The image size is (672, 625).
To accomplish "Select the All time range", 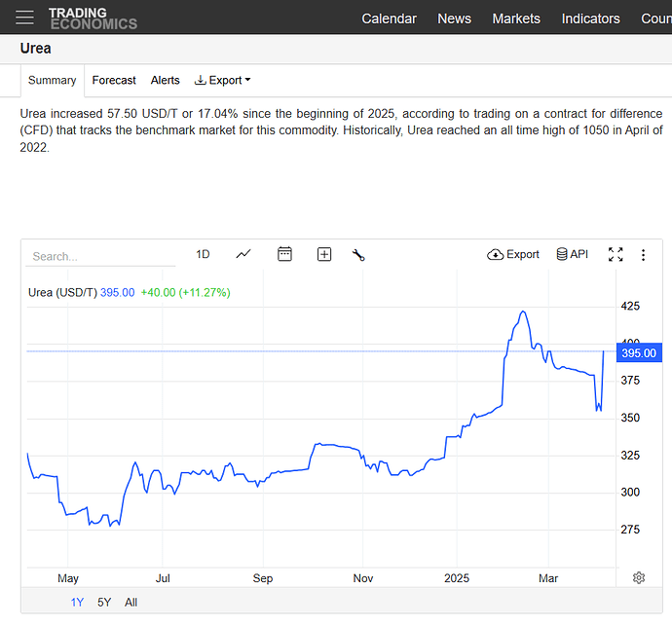I will pyautogui.click(x=131, y=603).
